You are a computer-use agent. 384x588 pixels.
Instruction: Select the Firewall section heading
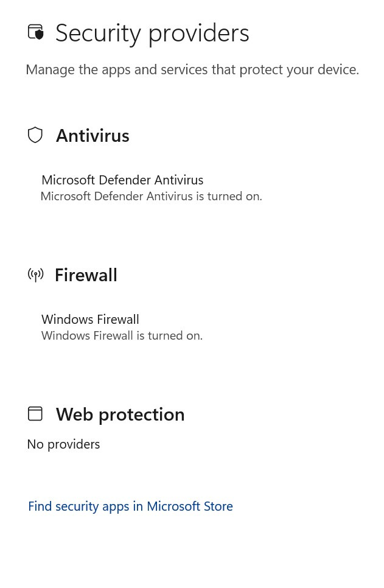[x=86, y=275]
